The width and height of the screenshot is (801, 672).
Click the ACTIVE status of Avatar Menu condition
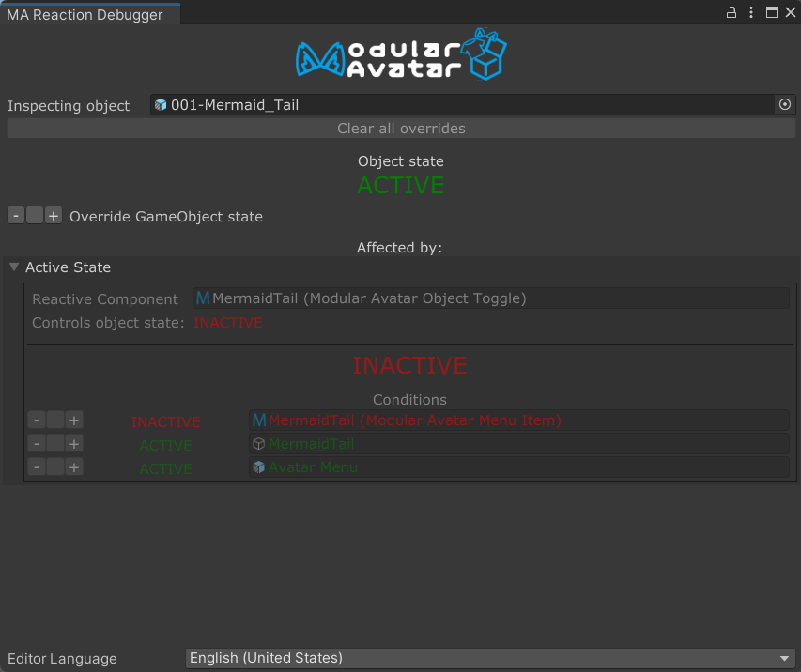click(x=165, y=468)
